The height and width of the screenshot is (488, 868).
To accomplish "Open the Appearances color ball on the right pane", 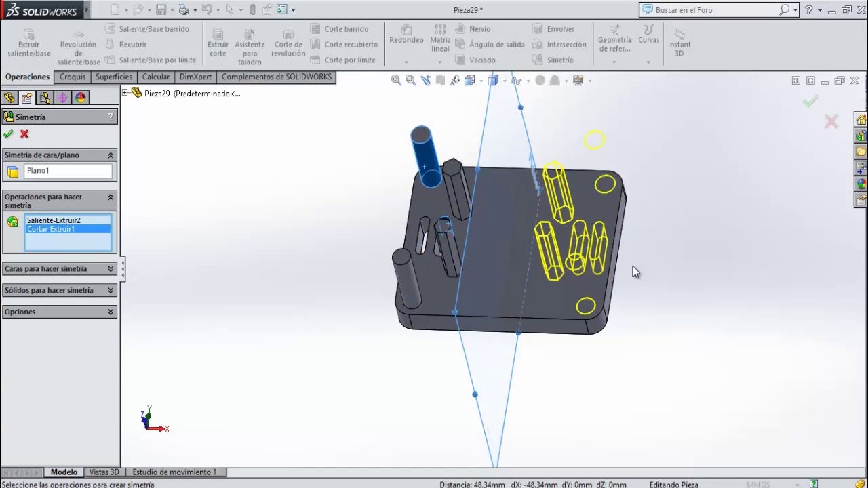I will tap(861, 184).
